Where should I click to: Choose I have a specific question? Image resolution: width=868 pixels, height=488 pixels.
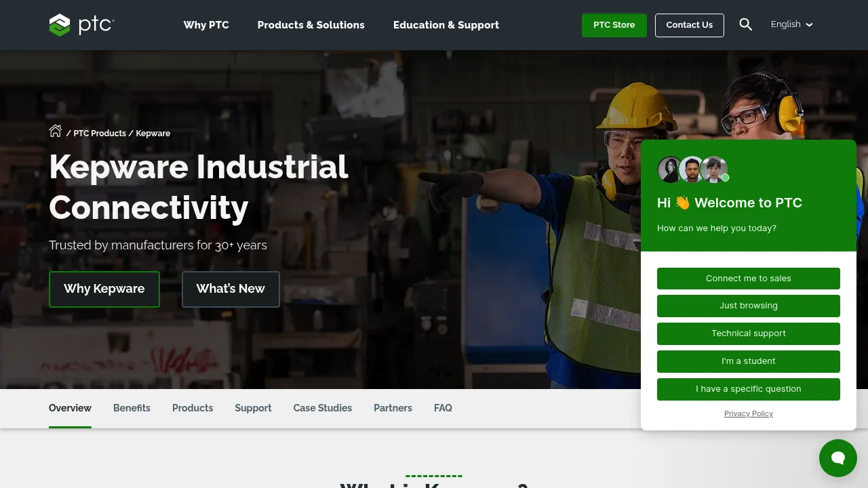pyautogui.click(x=749, y=389)
